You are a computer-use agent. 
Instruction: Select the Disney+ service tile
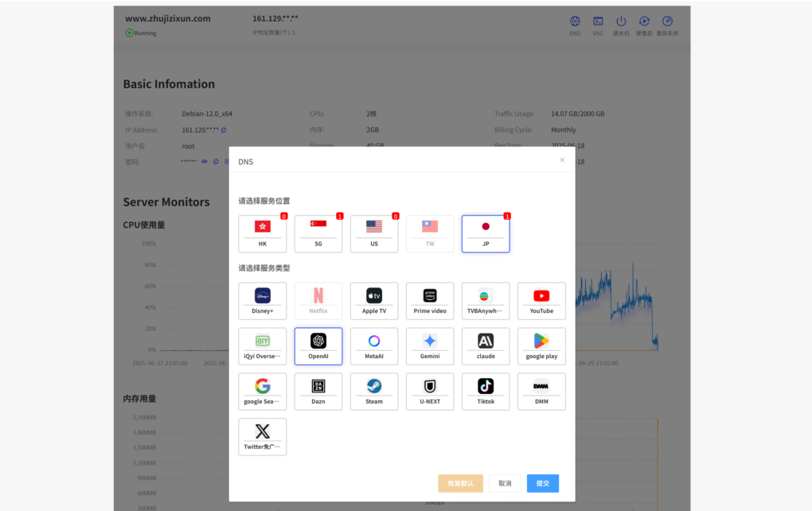coord(263,301)
